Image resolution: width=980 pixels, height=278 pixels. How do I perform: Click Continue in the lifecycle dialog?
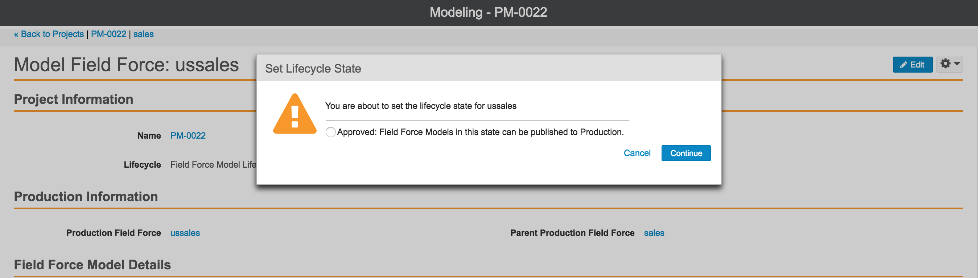pos(686,153)
